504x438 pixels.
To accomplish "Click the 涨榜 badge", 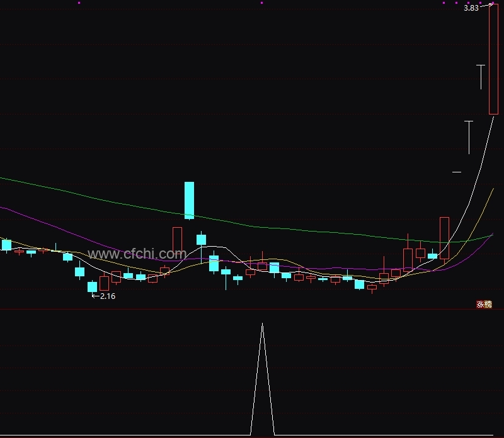I will click(x=484, y=304).
